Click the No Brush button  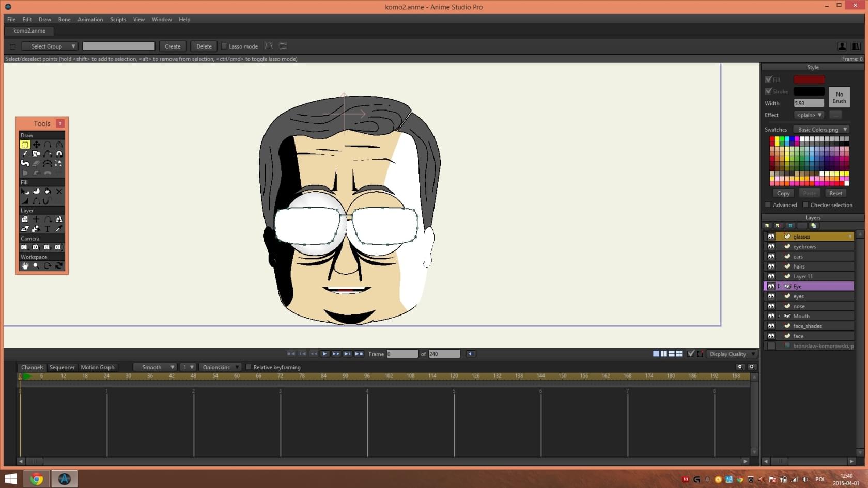[x=839, y=98]
